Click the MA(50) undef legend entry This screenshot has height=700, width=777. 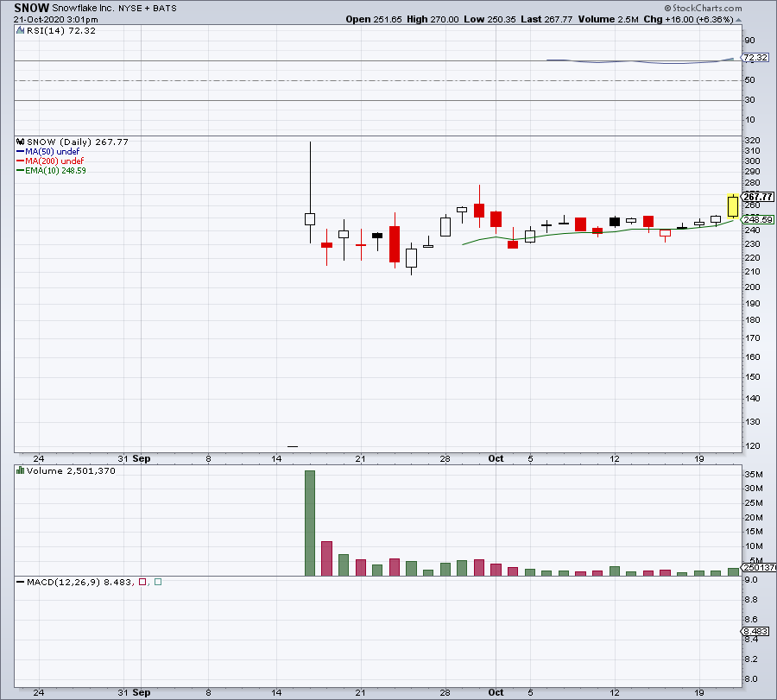[52, 152]
